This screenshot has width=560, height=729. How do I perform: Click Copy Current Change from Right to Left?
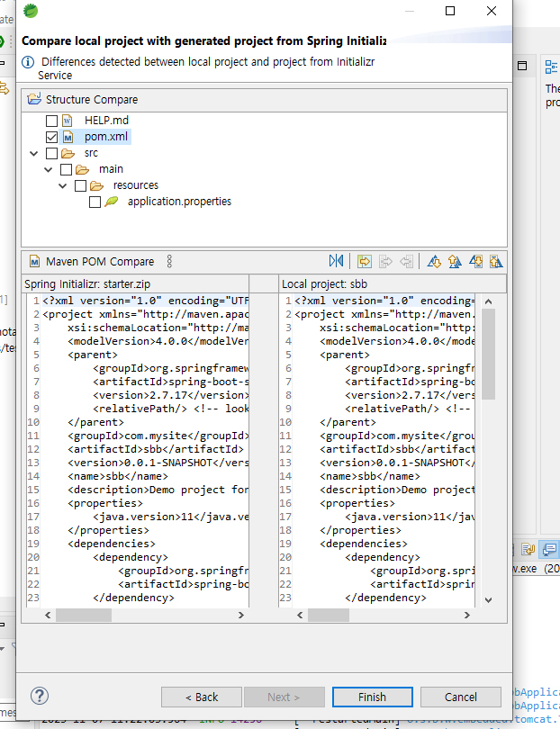tap(407, 261)
